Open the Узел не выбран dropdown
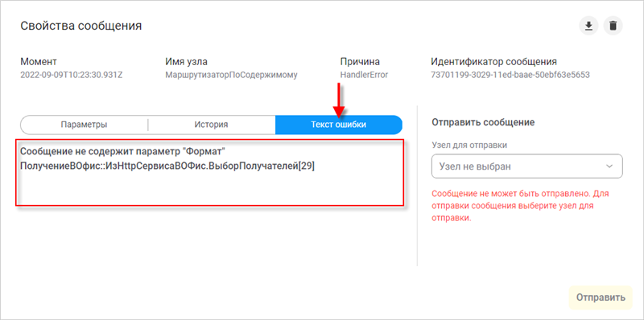Screen dimensions: 644x320 527,166
